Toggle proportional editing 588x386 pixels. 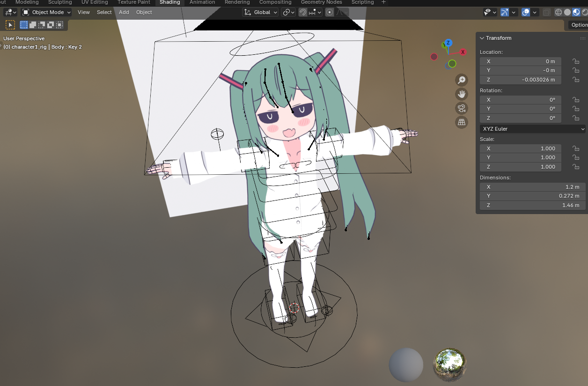click(330, 12)
